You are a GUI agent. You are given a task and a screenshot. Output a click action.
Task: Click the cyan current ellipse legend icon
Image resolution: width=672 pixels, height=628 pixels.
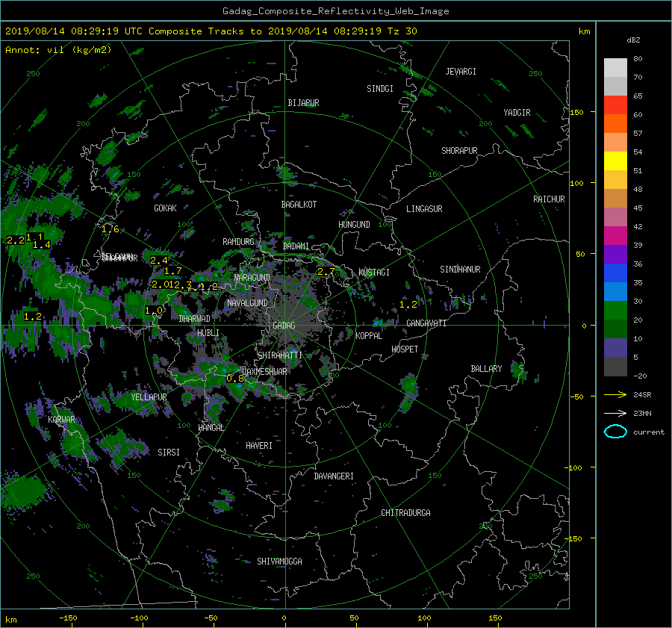615,432
